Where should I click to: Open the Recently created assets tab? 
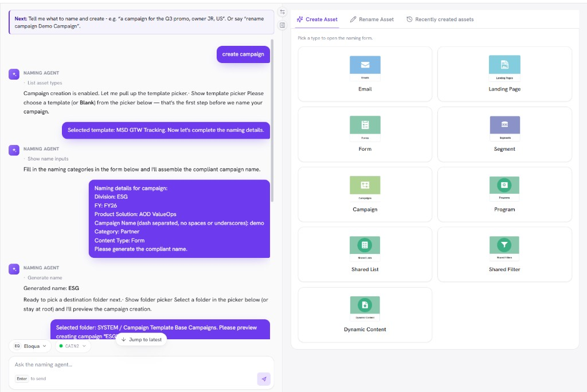click(x=440, y=19)
